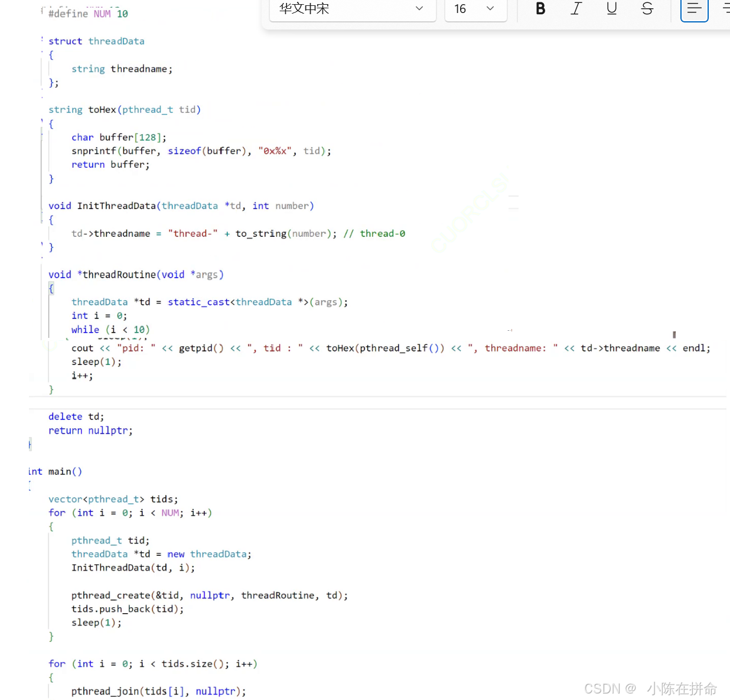Image resolution: width=730 pixels, height=700 pixels.
Task: Toggle italic formatting with the I icon
Action: [x=576, y=9]
